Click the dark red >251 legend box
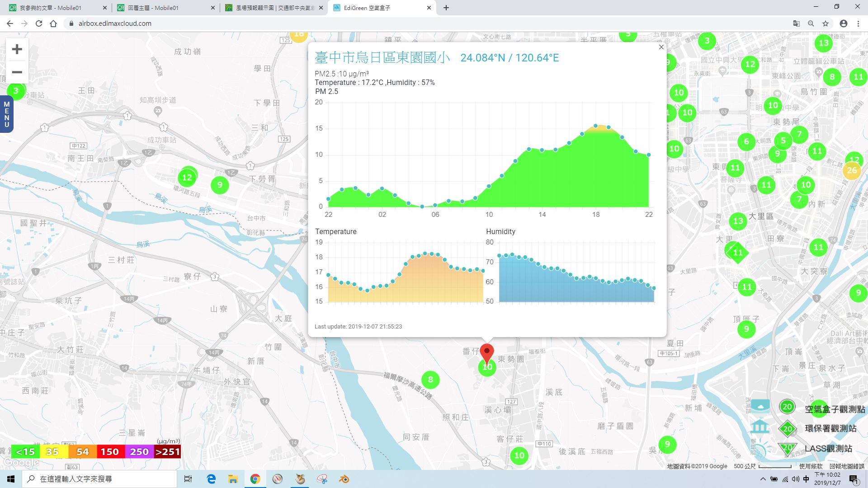 [x=167, y=452]
